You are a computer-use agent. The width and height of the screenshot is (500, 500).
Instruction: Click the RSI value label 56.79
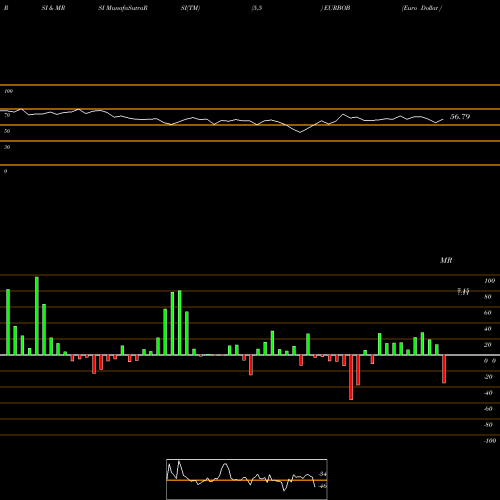(x=460, y=117)
